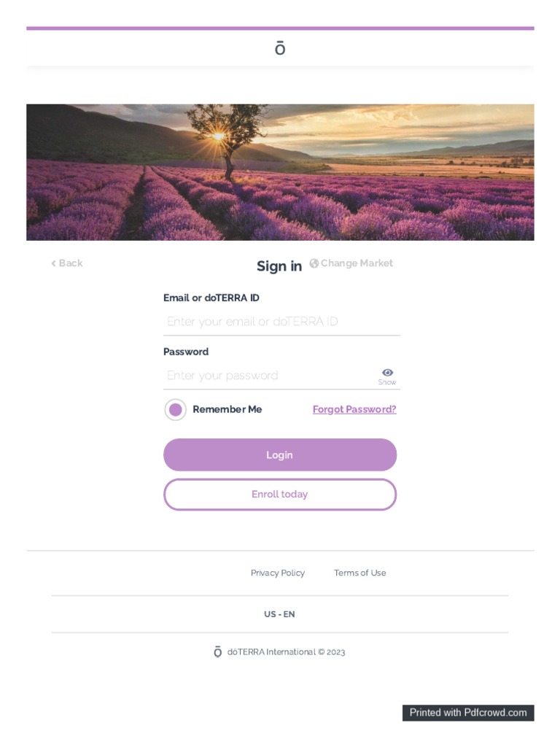Click the Enroll today button
The image size is (560, 747).
pos(280,495)
